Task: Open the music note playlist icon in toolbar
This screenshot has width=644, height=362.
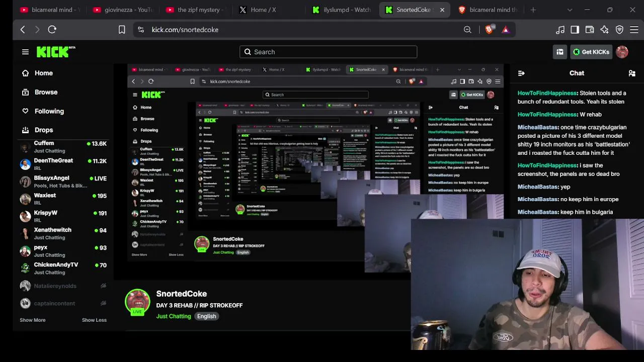Action: (x=560, y=30)
